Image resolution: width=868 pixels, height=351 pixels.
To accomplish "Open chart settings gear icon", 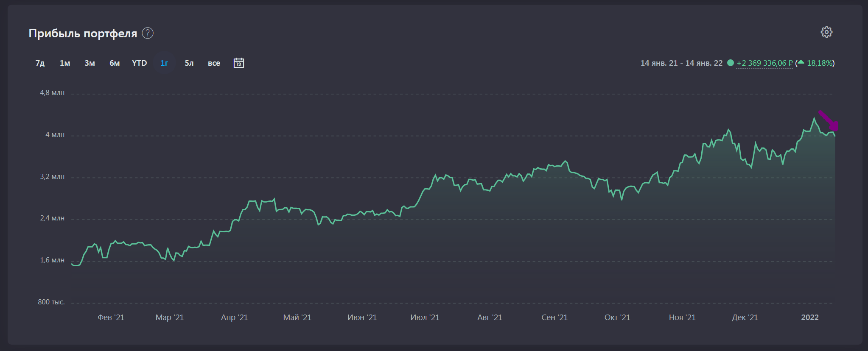I will 826,32.
